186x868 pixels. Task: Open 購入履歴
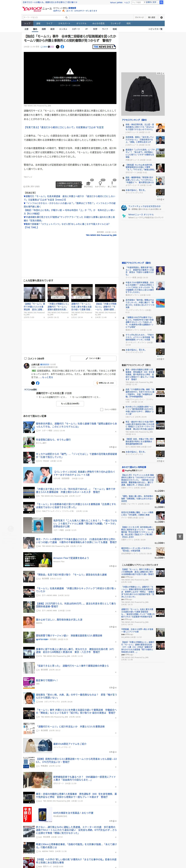tap(152, 17)
